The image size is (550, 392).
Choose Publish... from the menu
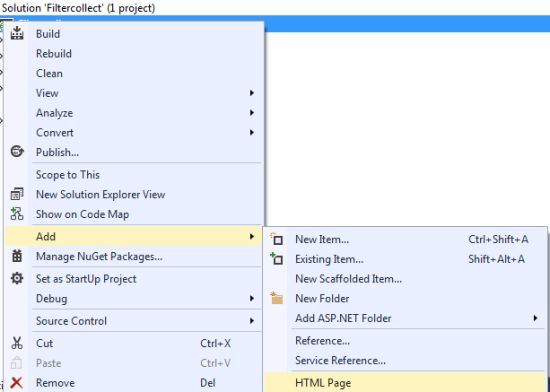pyautogui.click(x=134, y=152)
